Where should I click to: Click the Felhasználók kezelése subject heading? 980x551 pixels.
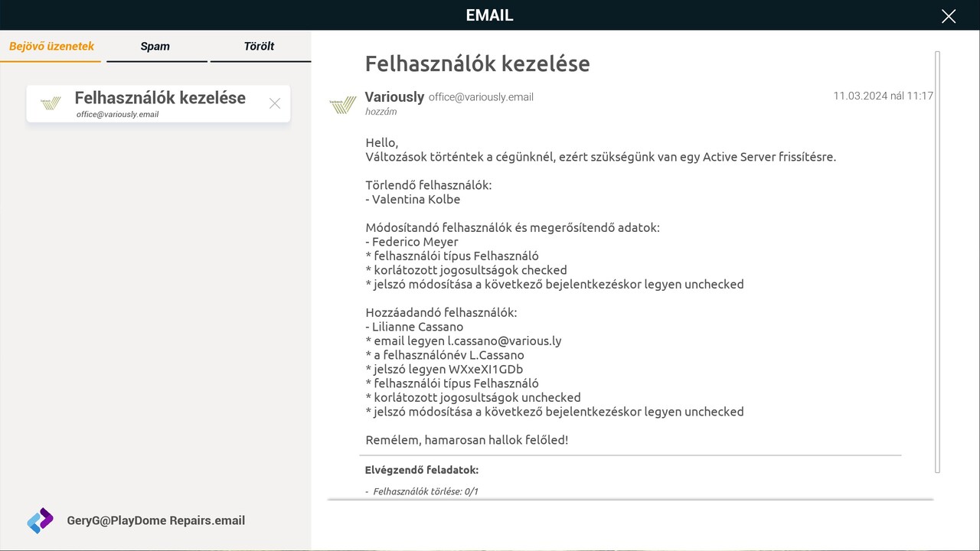tap(477, 64)
